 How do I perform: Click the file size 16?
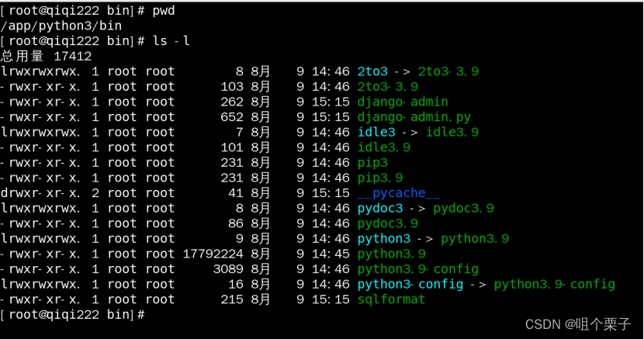pos(236,284)
